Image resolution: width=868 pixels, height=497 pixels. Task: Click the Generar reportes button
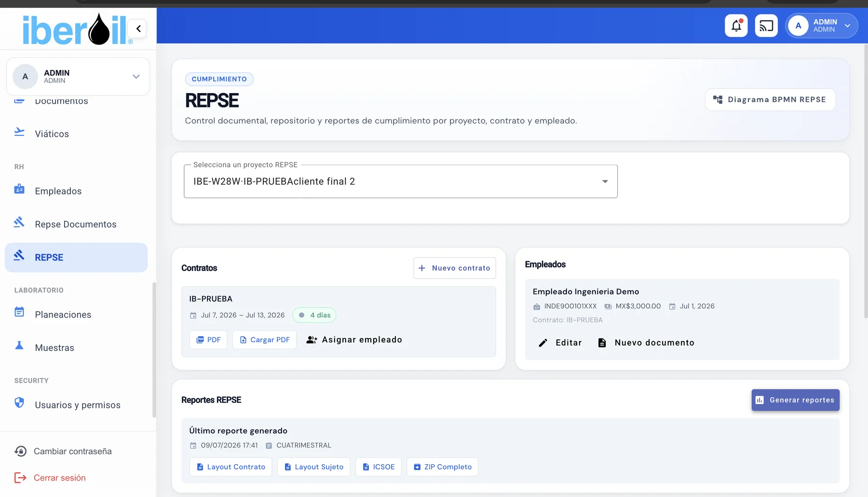coord(795,400)
